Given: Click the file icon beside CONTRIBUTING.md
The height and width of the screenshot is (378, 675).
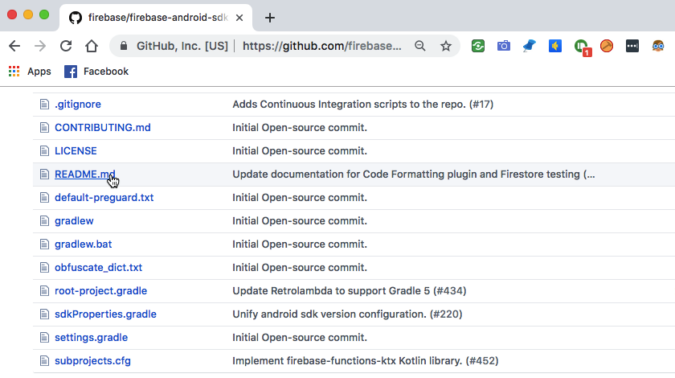Looking at the screenshot, I should [44, 127].
